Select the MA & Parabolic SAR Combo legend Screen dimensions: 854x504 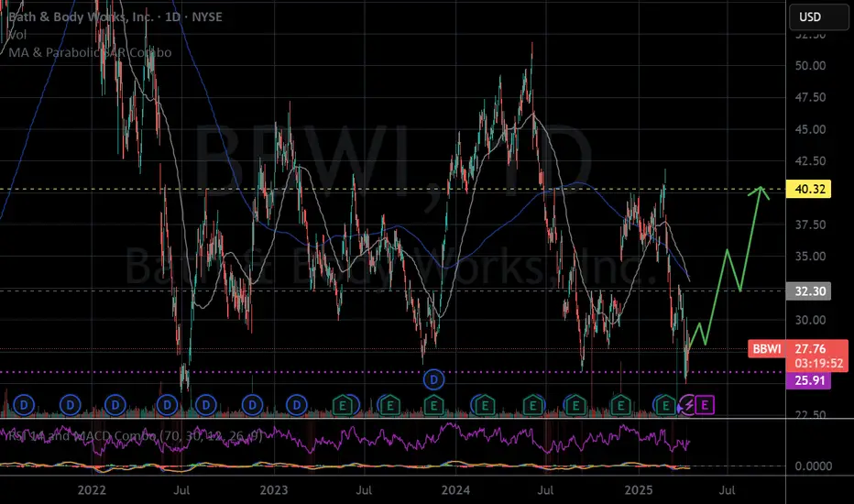[90, 52]
